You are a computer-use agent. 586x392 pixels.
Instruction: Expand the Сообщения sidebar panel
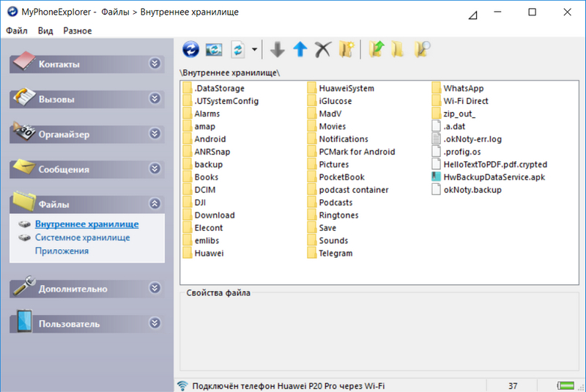tap(154, 169)
